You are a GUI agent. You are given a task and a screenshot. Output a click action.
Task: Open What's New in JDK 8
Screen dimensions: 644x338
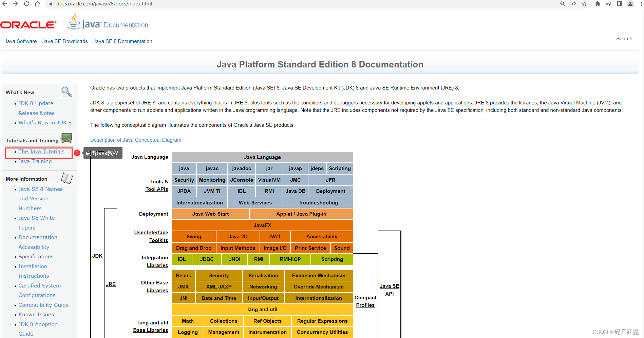(x=45, y=123)
